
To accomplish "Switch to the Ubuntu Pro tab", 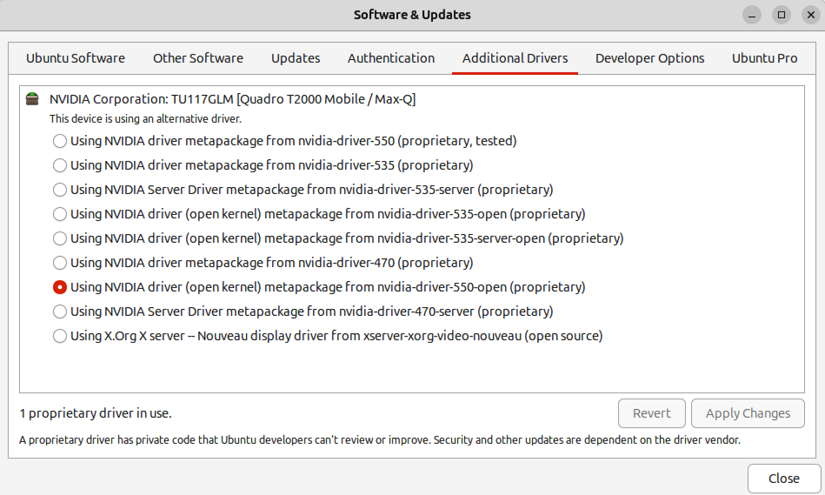I will 765,58.
